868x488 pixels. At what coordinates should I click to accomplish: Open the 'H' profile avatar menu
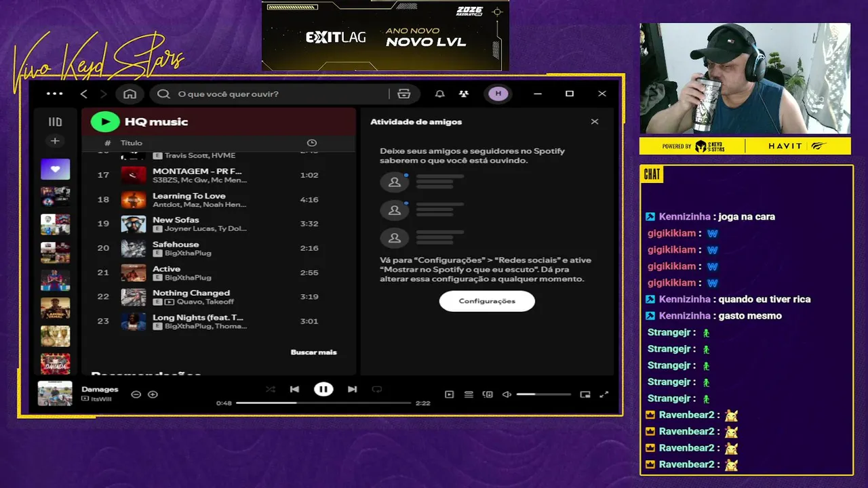point(498,94)
